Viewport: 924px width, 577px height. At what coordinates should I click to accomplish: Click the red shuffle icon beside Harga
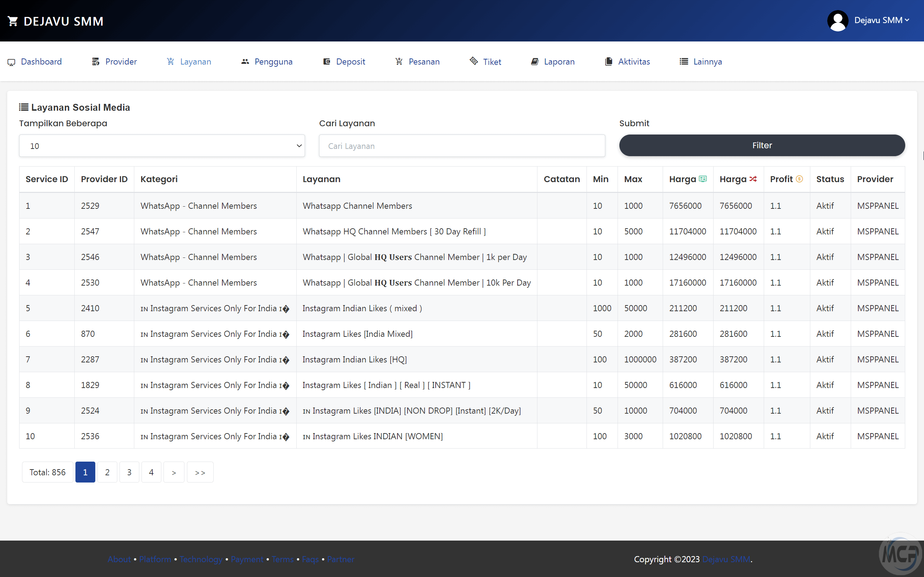coord(753,179)
